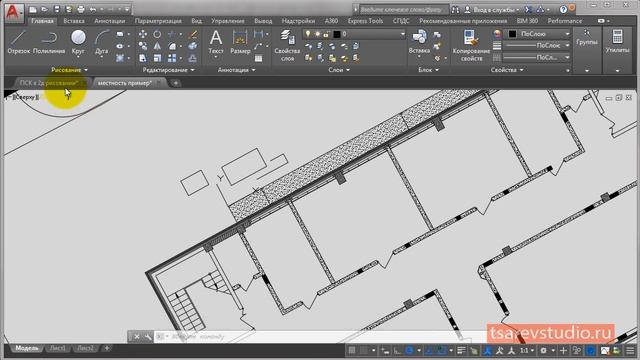
Task: Expand the Рисование panel
Action: point(69,70)
